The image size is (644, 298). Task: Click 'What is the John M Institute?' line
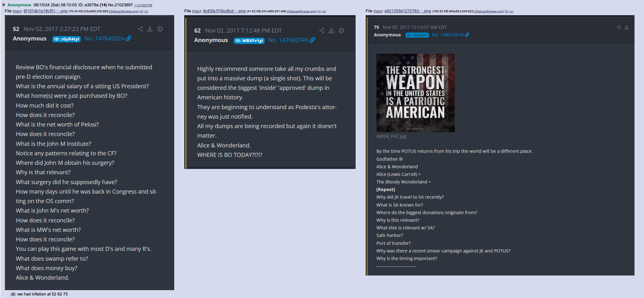tap(54, 144)
